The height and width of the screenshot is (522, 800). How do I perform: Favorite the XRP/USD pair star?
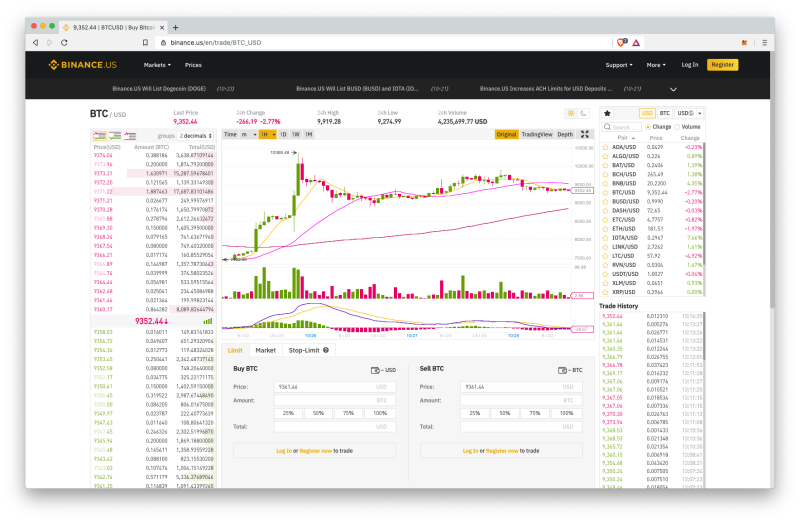pos(606,292)
